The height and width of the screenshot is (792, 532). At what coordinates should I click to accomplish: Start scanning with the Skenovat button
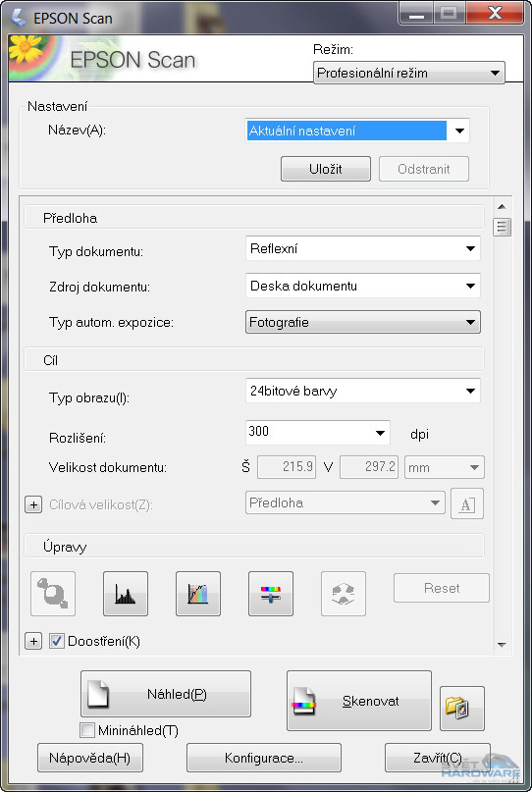358,701
